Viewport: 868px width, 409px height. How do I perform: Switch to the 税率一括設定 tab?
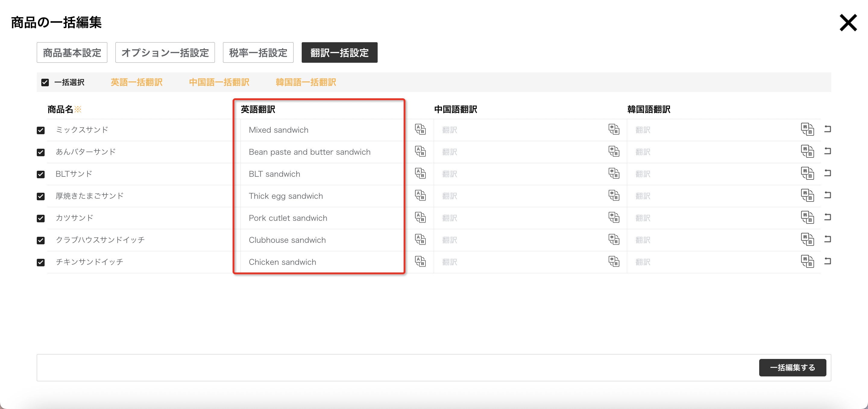(x=258, y=52)
